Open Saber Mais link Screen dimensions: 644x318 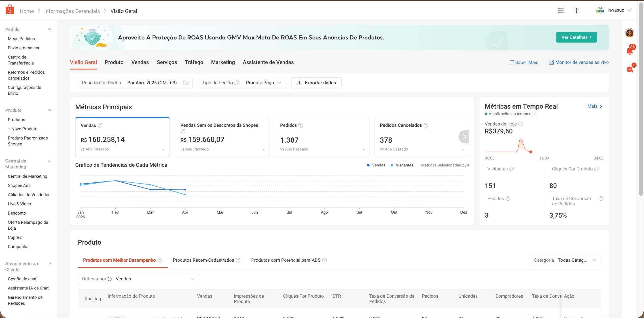[x=524, y=62]
